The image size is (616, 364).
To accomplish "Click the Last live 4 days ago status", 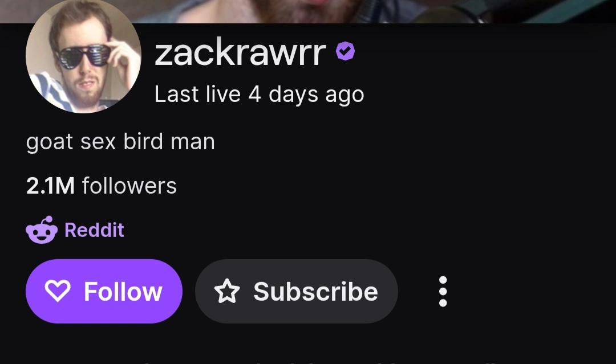I will (260, 95).
